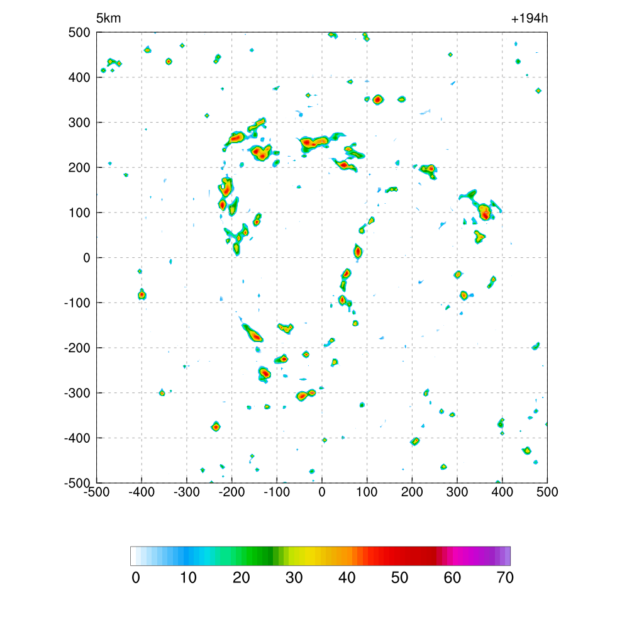Click the x-axis tick label 400
Image resolution: width=644 pixels, height=644 pixels.
click(502, 492)
